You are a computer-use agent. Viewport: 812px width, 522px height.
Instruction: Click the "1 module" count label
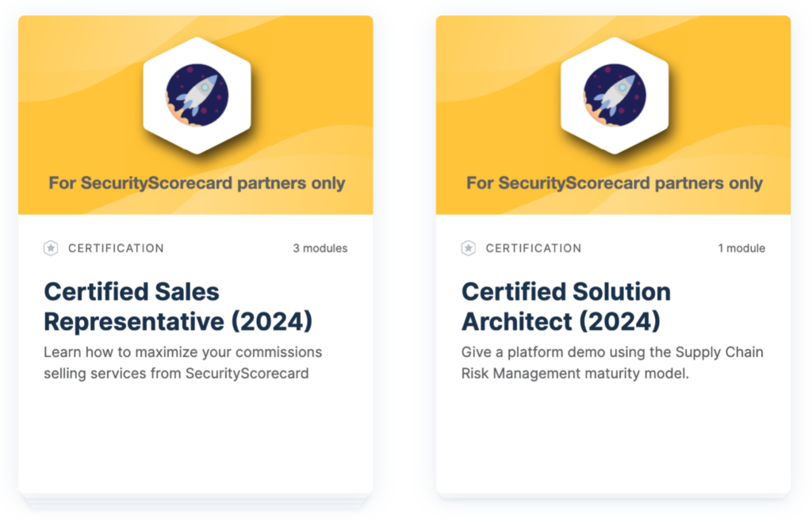pyautogui.click(x=741, y=248)
